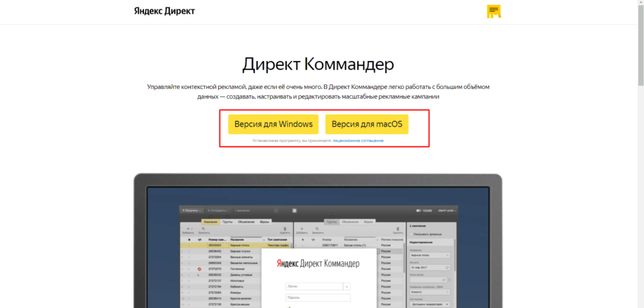
Task: Select the Барные столы row in preview
Action: (236, 245)
